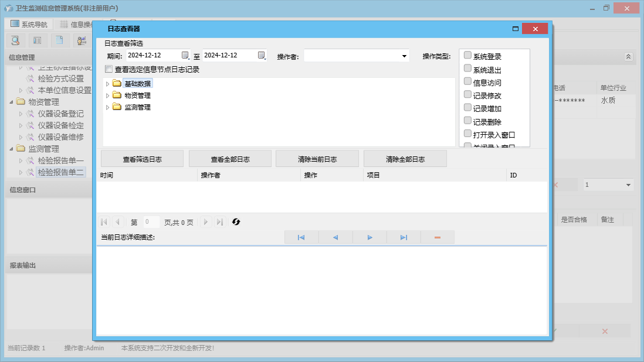Check the 记录增加 operation type
Image resolution: width=644 pixels, height=362 pixels.
pyautogui.click(x=467, y=108)
